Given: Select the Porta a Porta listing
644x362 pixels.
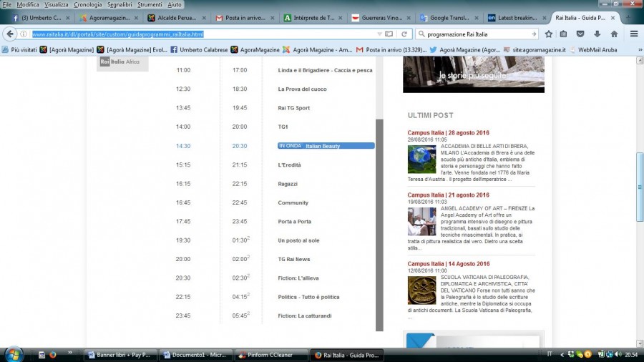Looking at the screenshot, I should point(294,222).
